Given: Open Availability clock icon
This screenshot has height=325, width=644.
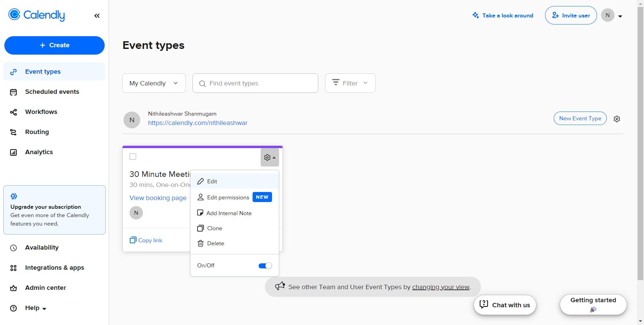Looking at the screenshot, I should (x=13, y=248).
